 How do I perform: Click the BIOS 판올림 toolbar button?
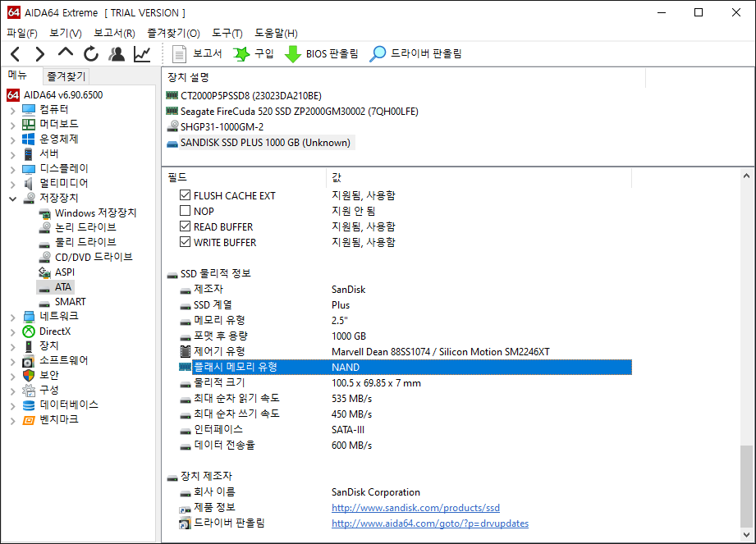click(321, 53)
